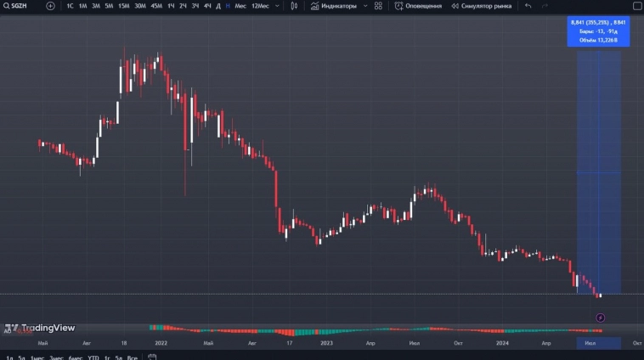The height and width of the screenshot is (360, 644).
Task: Open the go-to-date calendar icon
Action: 152,357
